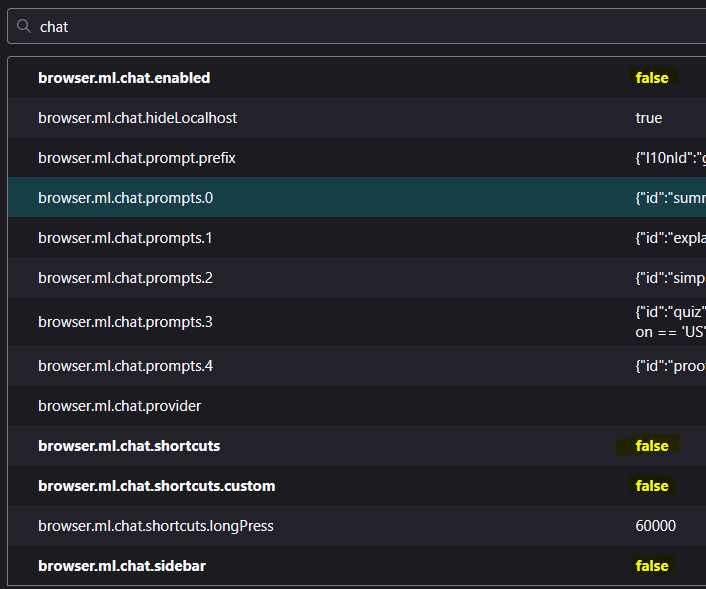
Task: Click the false value of browser.ml.chat.shortcuts
Action: 652,446
